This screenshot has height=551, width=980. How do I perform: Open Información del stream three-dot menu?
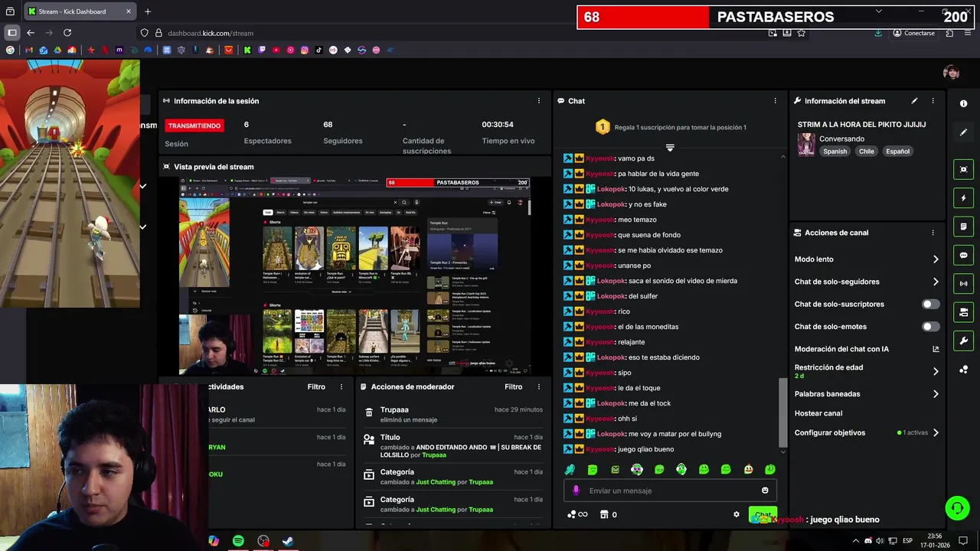[933, 101]
